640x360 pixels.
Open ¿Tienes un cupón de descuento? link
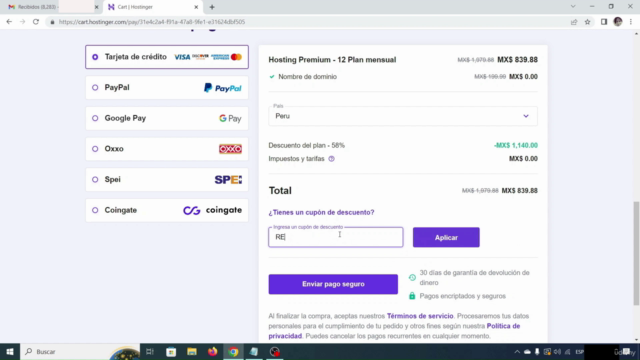click(321, 212)
